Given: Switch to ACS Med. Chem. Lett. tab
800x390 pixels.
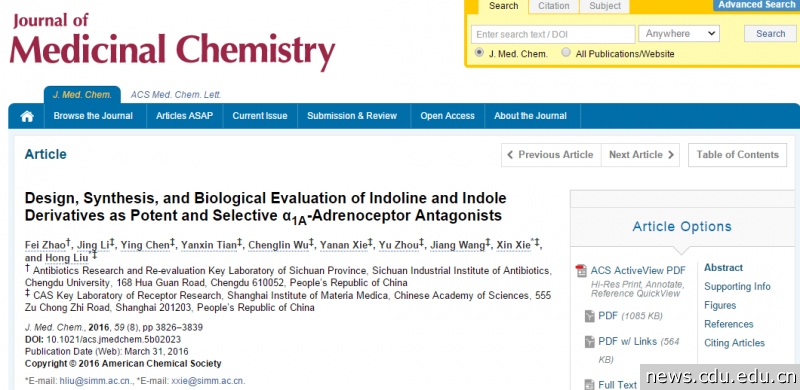Looking at the screenshot, I should 176,95.
